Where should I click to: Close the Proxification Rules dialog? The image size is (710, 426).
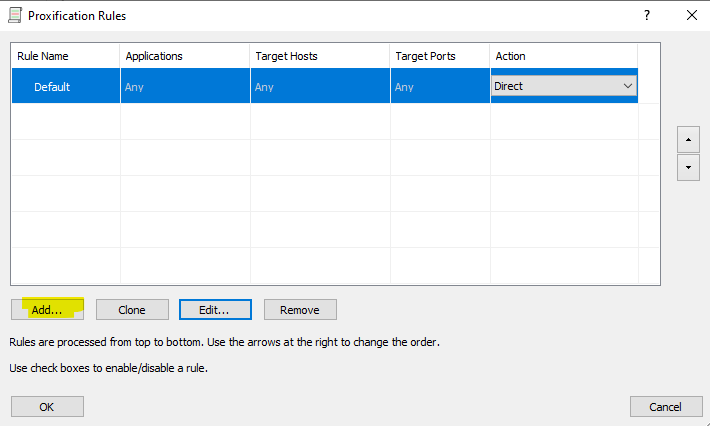click(691, 16)
